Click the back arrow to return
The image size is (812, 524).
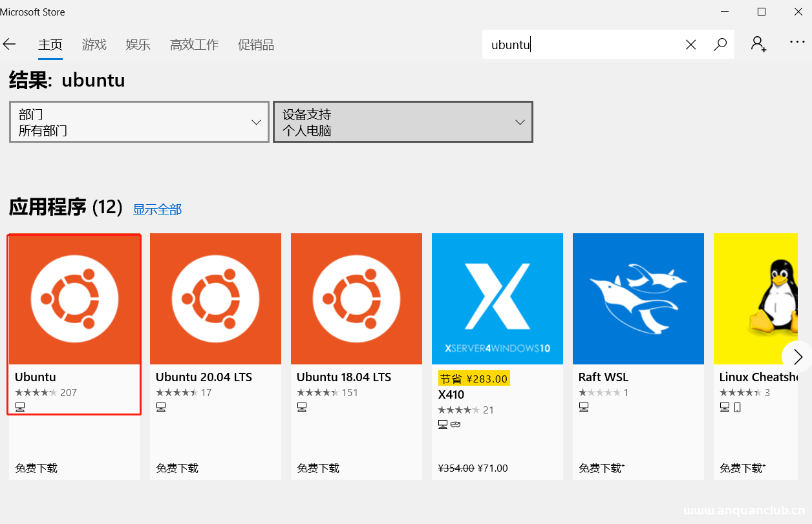pyautogui.click(x=10, y=44)
